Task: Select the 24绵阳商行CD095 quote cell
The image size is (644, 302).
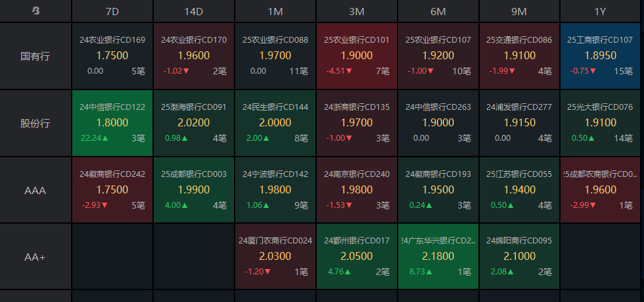Action: click(x=519, y=257)
